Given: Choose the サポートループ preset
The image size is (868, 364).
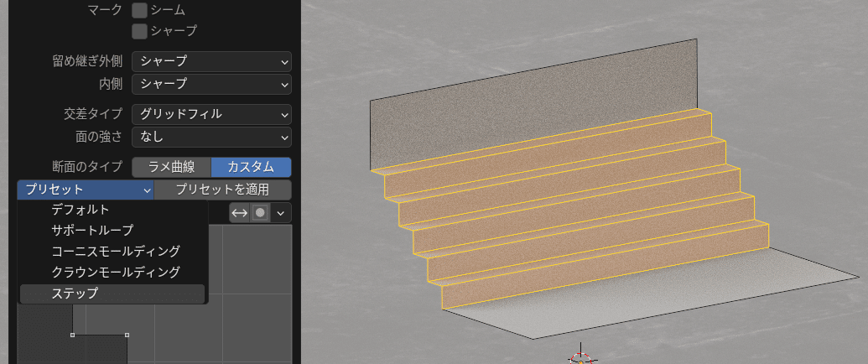Looking at the screenshot, I should point(112,231).
